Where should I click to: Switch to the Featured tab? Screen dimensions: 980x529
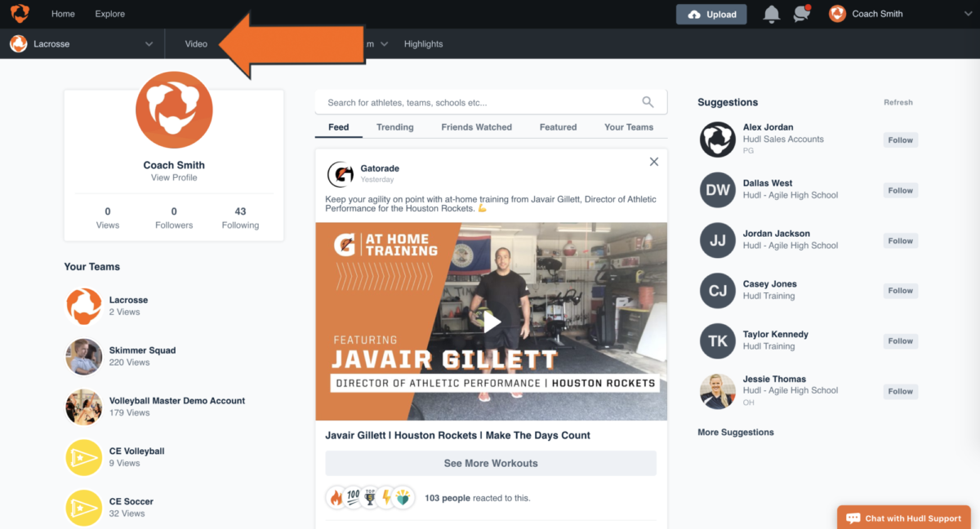(558, 127)
